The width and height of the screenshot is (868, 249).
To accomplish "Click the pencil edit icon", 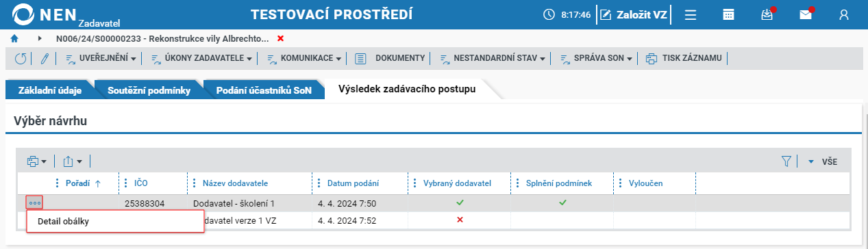I will (x=45, y=59).
